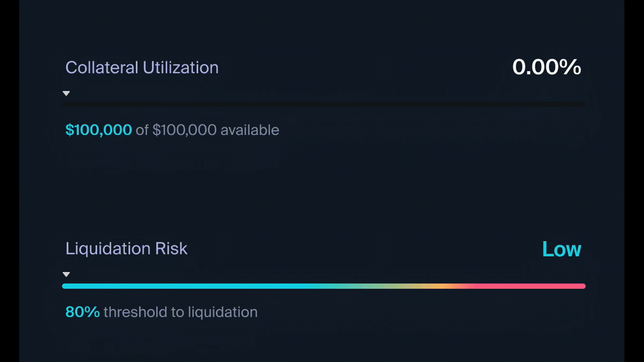Click the gray $100,000 total amount

pyautogui.click(x=184, y=130)
